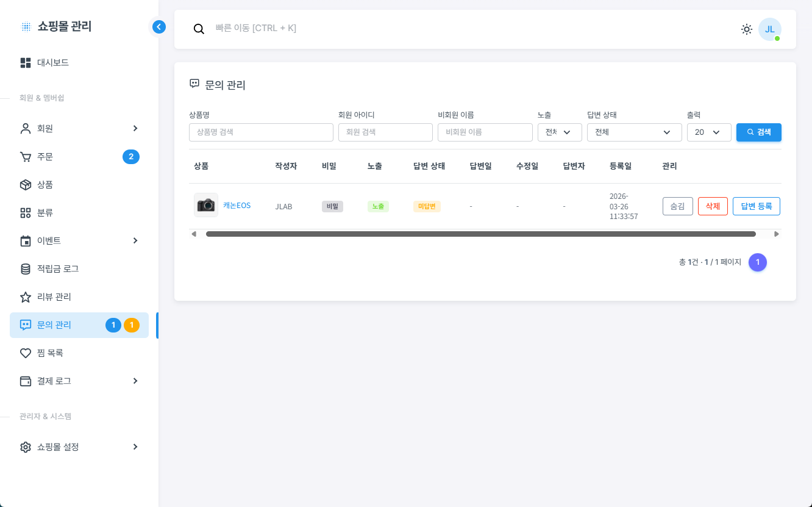This screenshot has width=812, height=507.
Task: Click the 답변 등록 button
Action: pyautogui.click(x=756, y=206)
